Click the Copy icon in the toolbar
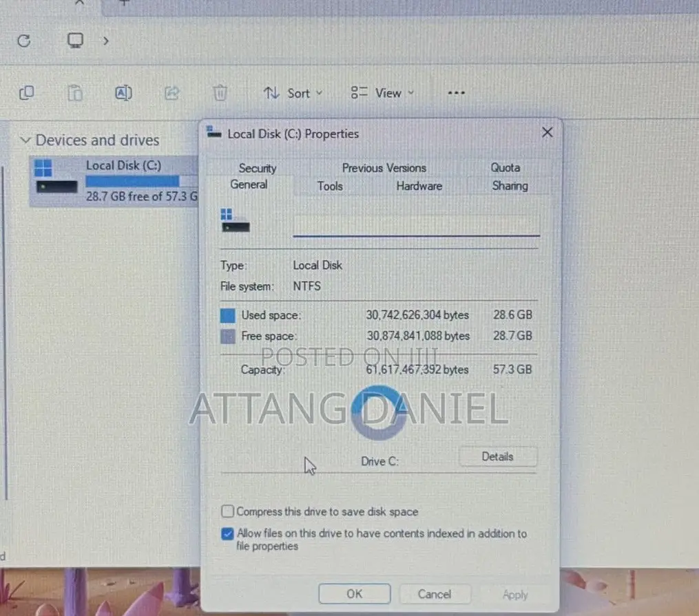 tap(27, 93)
